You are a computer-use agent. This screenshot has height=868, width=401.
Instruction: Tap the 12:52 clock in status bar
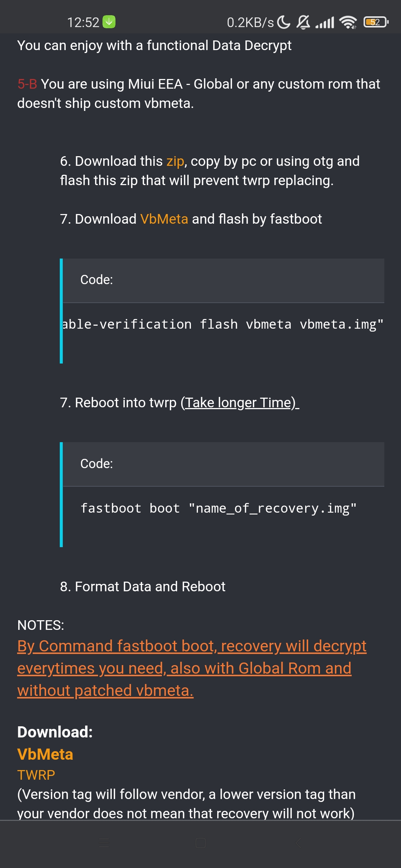83,23
